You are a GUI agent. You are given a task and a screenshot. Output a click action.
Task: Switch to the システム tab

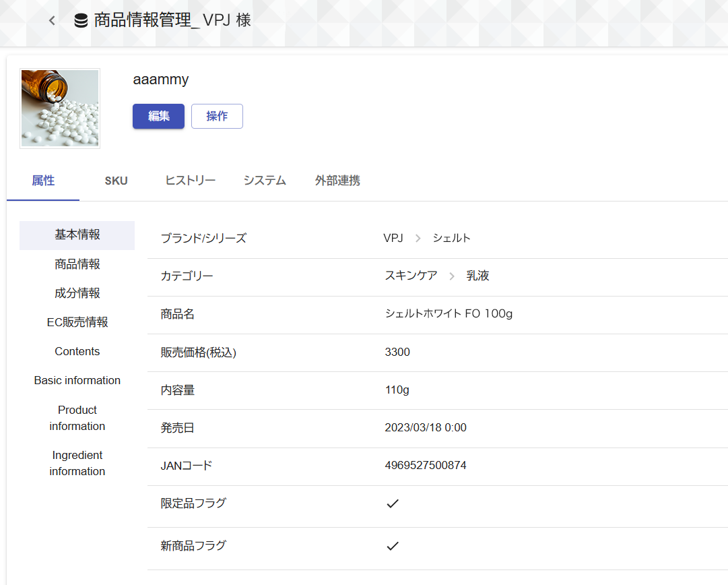[264, 180]
